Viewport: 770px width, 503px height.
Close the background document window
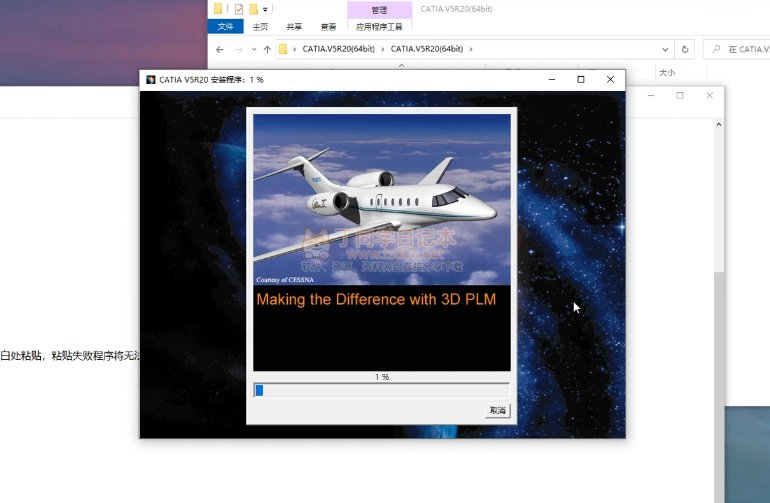(710, 95)
